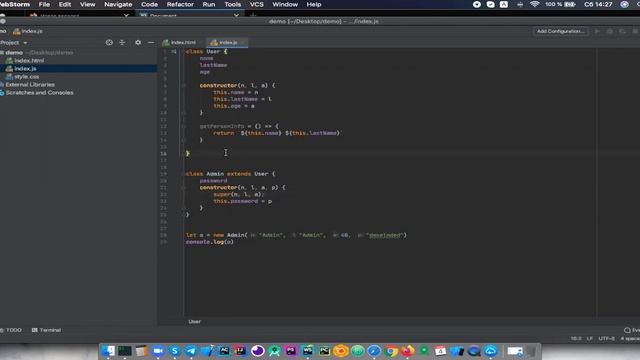Open the VCS menu
Image resolution: width=640 pixels, height=360 pixels.
(256, 4)
